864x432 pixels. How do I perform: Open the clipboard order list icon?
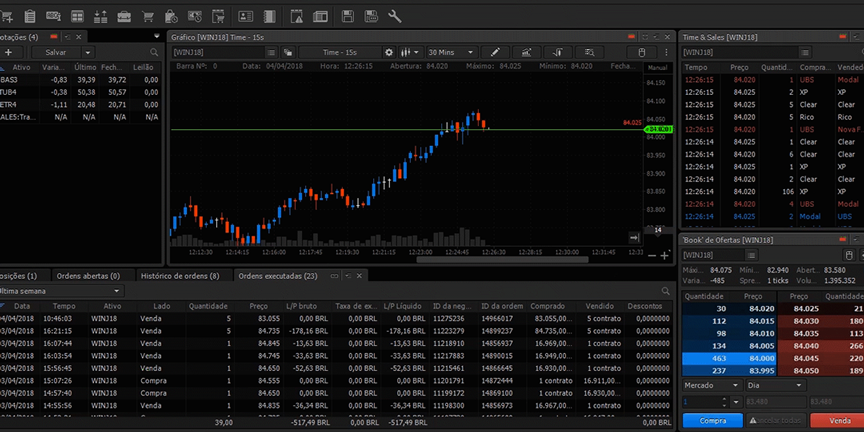30,17
